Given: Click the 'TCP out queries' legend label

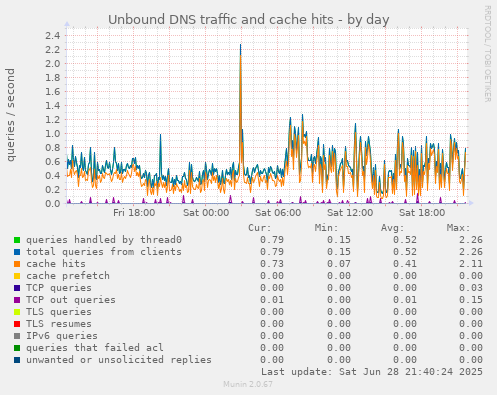Looking at the screenshot, I should (x=71, y=300).
